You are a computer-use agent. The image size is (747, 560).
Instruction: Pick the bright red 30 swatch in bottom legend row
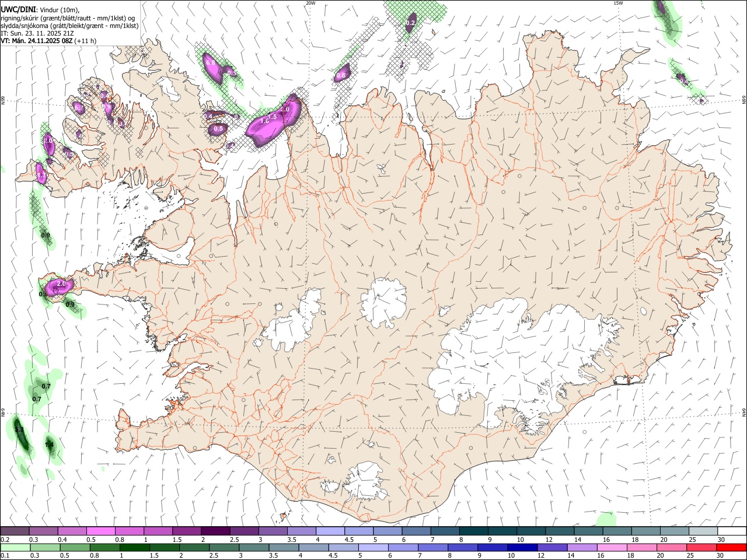731,547
